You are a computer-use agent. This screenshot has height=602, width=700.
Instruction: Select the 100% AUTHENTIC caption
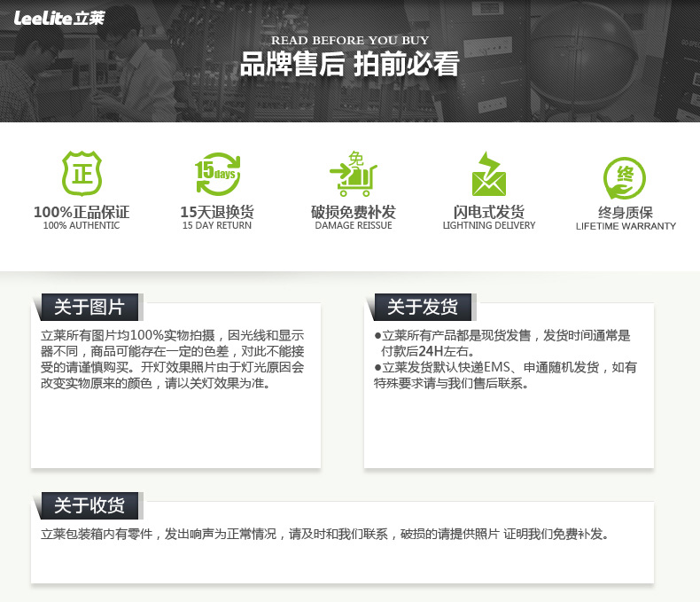point(82,225)
